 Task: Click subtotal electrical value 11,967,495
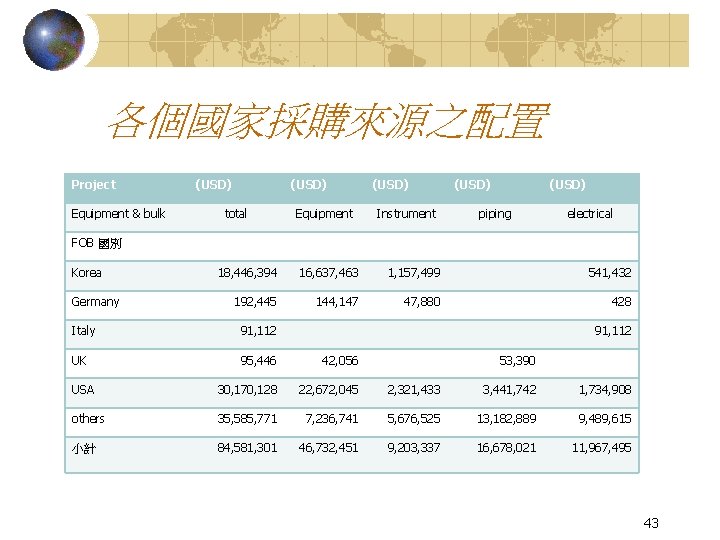[602, 448]
